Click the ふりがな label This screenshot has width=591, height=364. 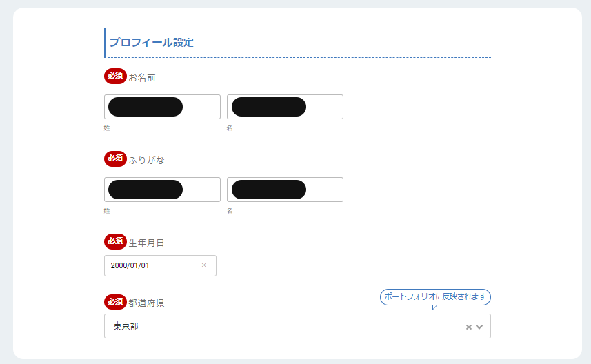(147, 161)
